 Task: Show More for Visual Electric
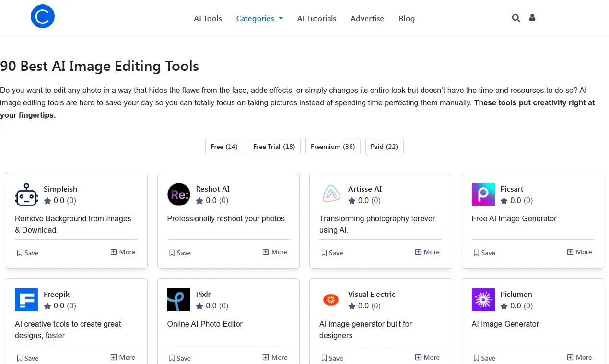[427, 357]
